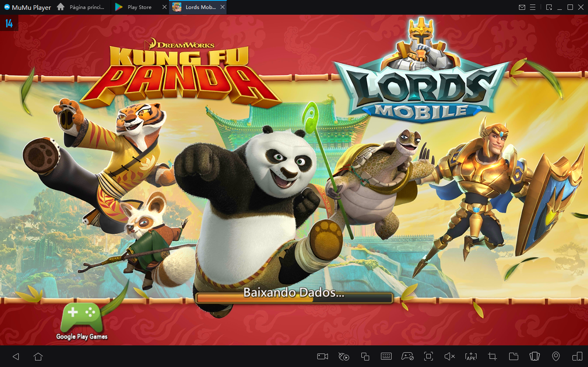
Task: Open the operation recording macro tool
Action: click(343, 356)
